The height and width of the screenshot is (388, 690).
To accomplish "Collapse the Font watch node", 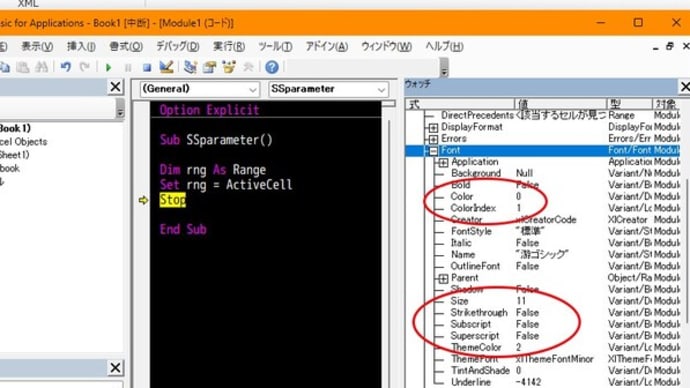I will click(433, 151).
